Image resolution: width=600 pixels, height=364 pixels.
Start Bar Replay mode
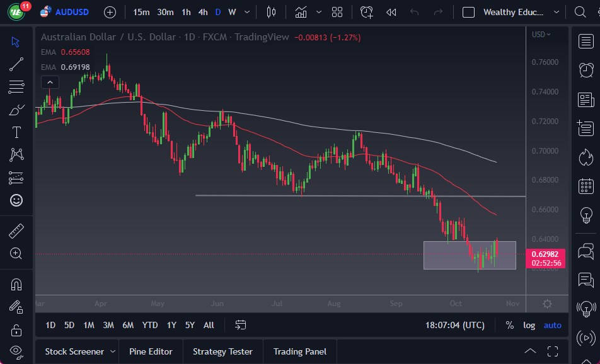pyautogui.click(x=391, y=12)
